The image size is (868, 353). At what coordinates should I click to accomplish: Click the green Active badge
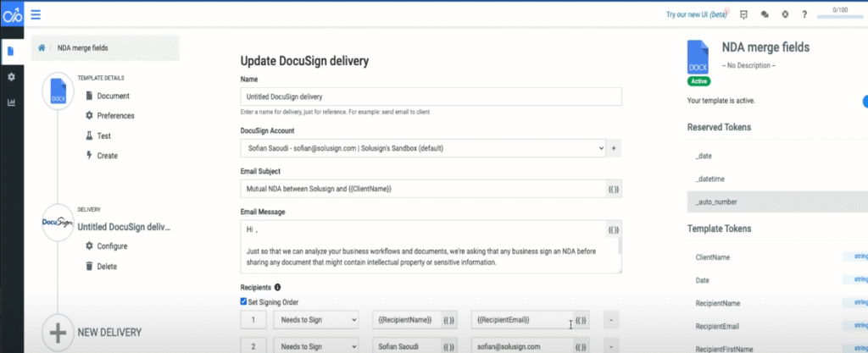[698, 81]
